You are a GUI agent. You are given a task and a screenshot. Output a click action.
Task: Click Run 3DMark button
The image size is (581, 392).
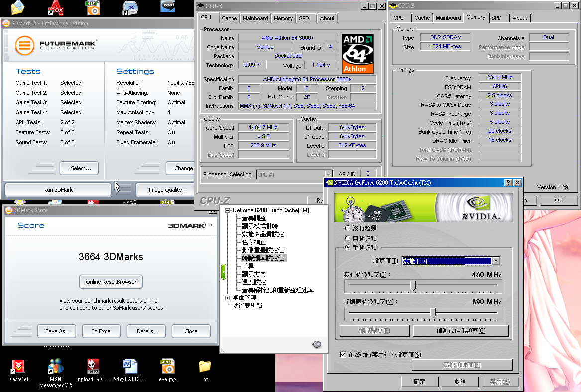click(58, 190)
